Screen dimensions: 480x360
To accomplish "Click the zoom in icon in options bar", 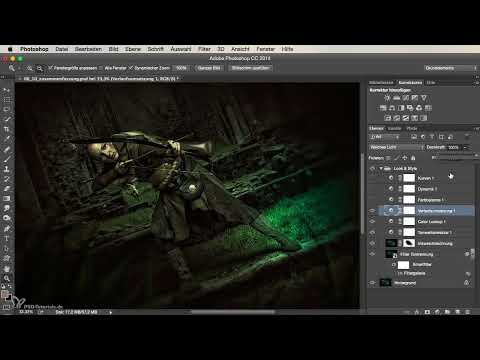I will tap(30, 68).
